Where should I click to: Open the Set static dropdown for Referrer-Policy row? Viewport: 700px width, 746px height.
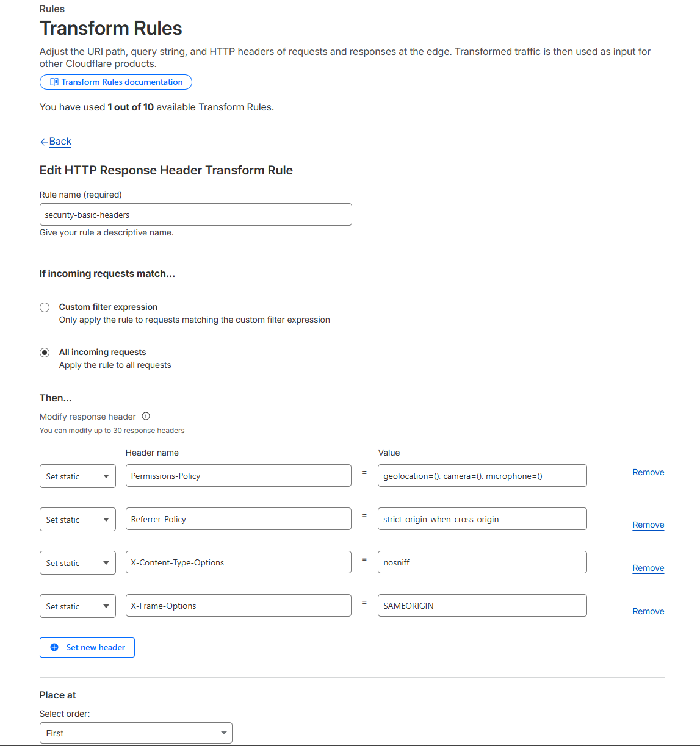tap(78, 519)
